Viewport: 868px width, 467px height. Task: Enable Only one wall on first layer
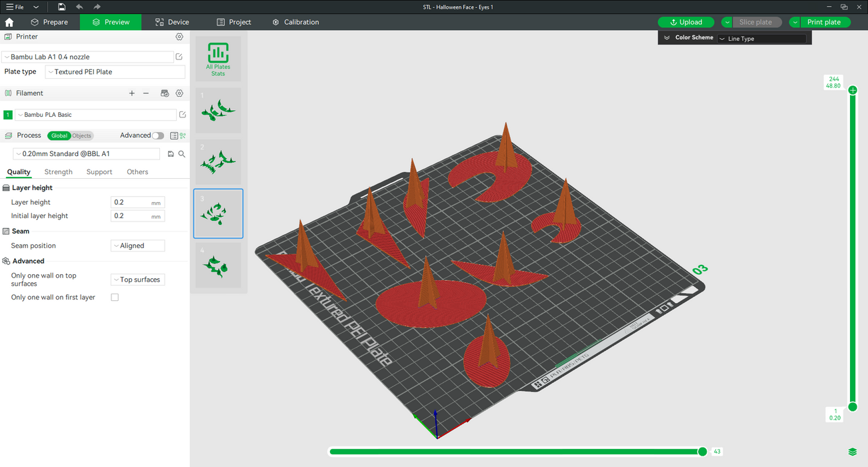pyautogui.click(x=115, y=298)
